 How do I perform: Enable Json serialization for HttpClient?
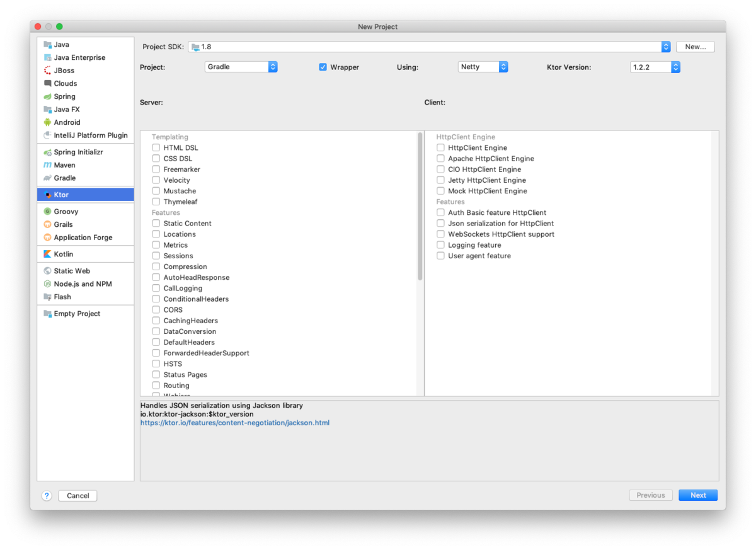pos(441,224)
